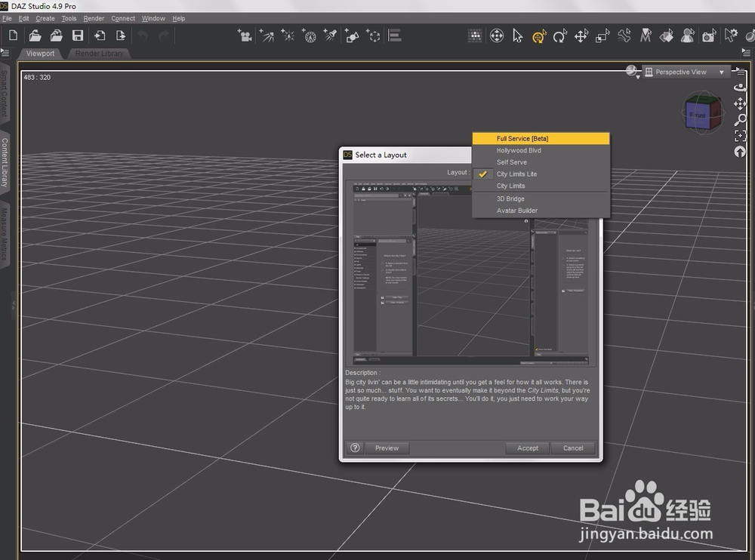
Task: Choose City Limits layout option
Action: (x=541, y=186)
